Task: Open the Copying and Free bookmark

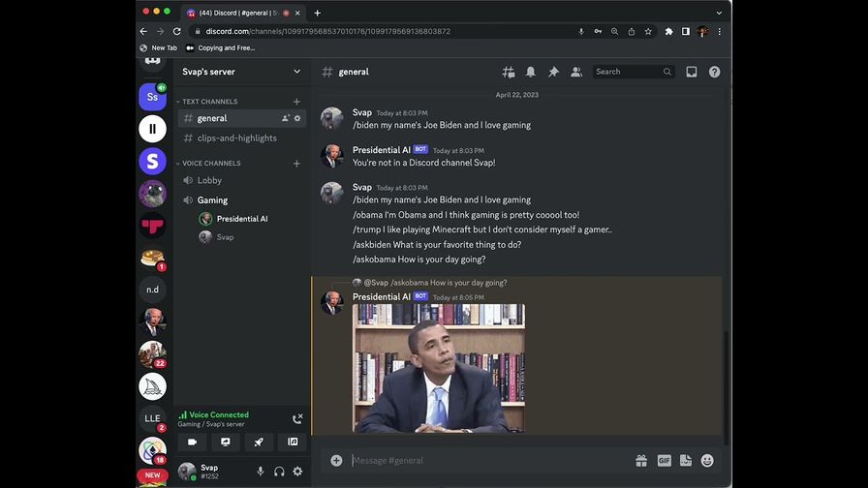Action: (220, 48)
